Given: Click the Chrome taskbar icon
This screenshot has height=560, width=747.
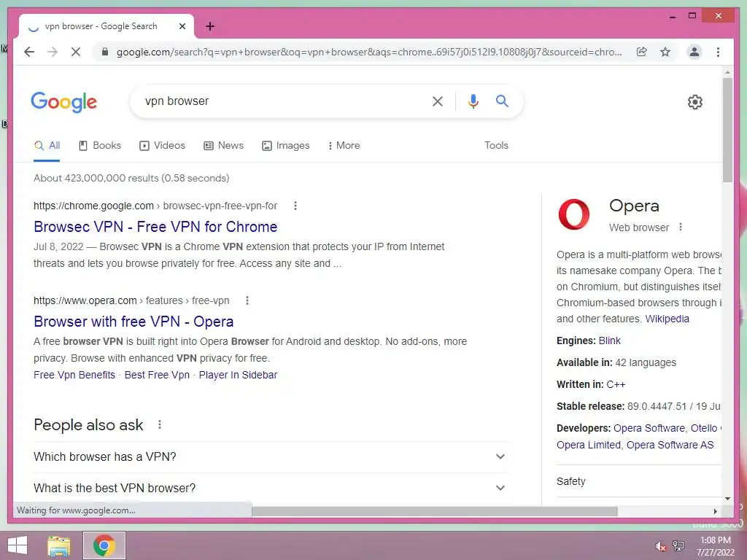Looking at the screenshot, I should point(104,545).
